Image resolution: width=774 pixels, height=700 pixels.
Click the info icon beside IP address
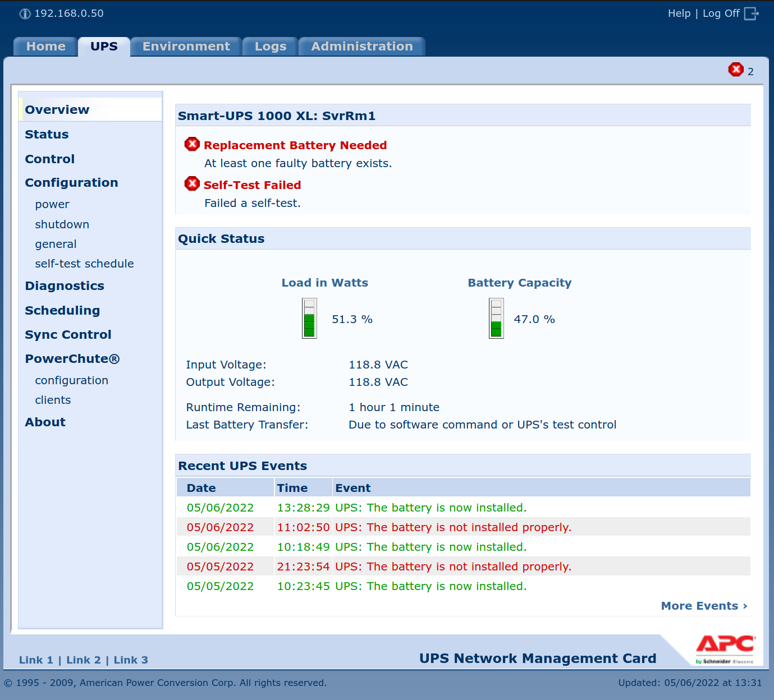(x=25, y=14)
